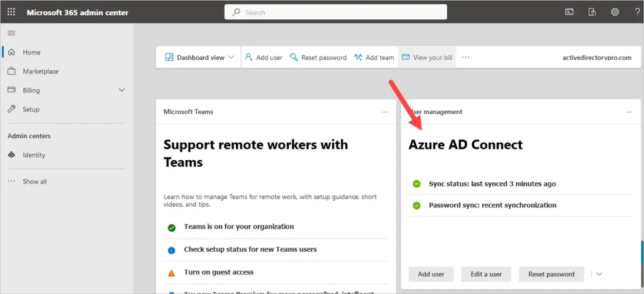Click the Microsoft 365 admin center title
This screenshot has height=294, width=644.
coord(77,13)
